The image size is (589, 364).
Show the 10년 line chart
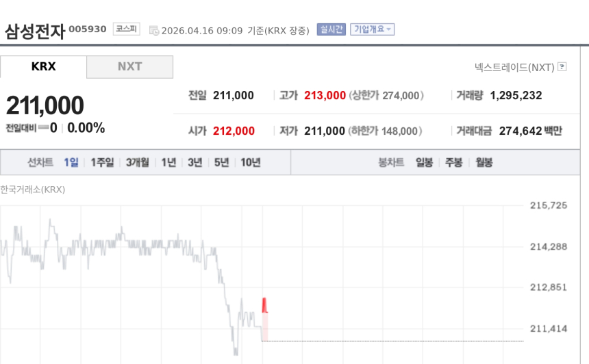point(250,162)
